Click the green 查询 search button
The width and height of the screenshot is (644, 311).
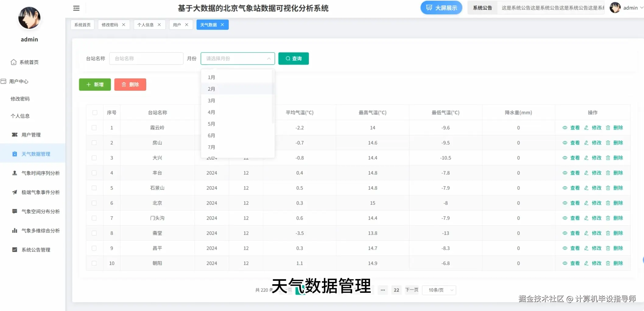293,58
